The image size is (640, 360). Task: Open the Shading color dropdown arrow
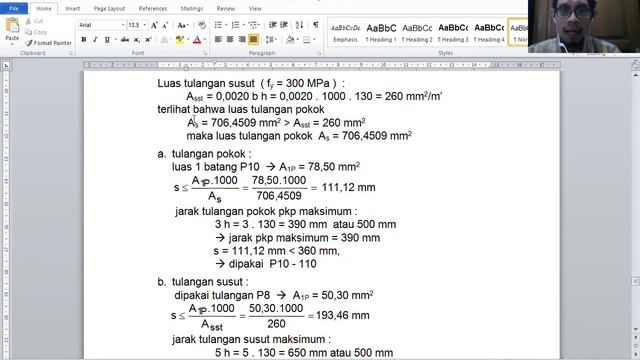(297, 40)
